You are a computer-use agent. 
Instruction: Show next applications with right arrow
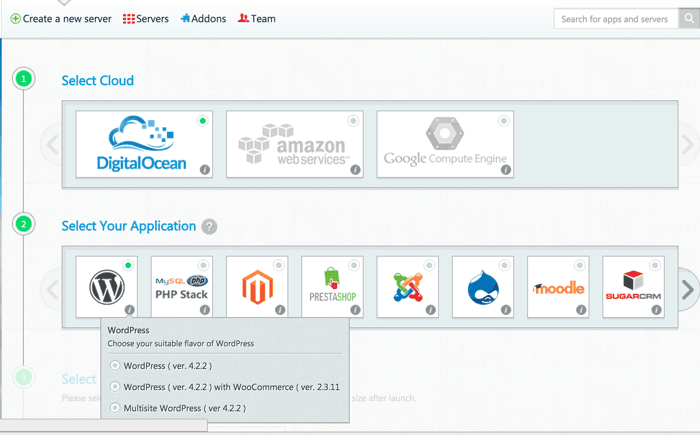[x=688, y=289]
